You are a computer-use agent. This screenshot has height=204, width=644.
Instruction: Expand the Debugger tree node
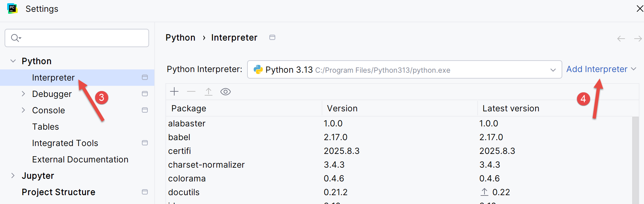(x=23, y=94)
